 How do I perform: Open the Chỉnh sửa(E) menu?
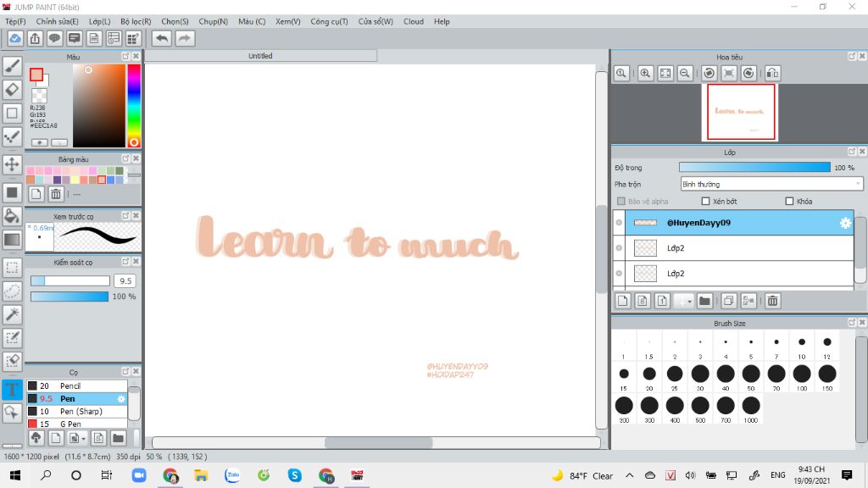57,21
